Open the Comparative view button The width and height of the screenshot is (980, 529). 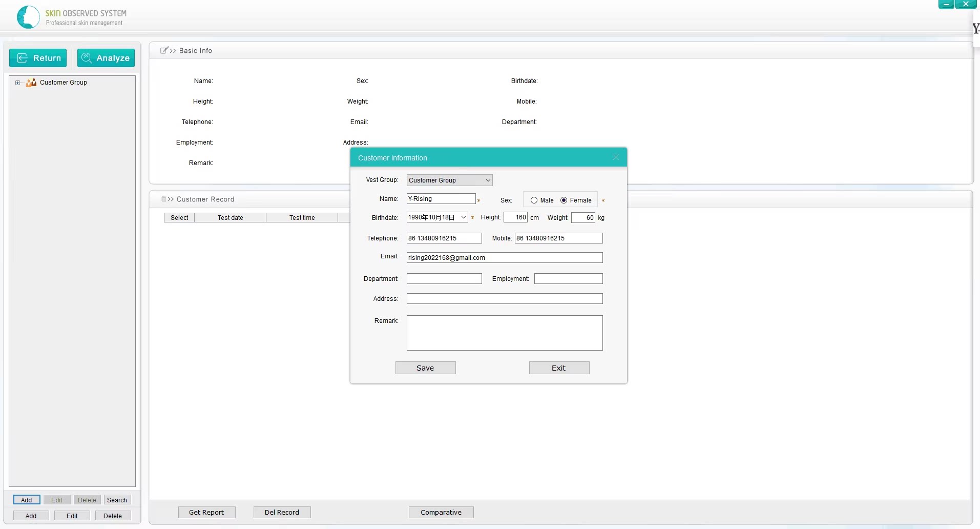(441, 512)
